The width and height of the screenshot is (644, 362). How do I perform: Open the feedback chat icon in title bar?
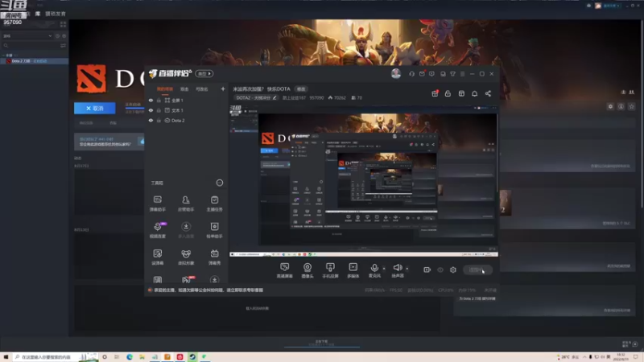(431, 74)
